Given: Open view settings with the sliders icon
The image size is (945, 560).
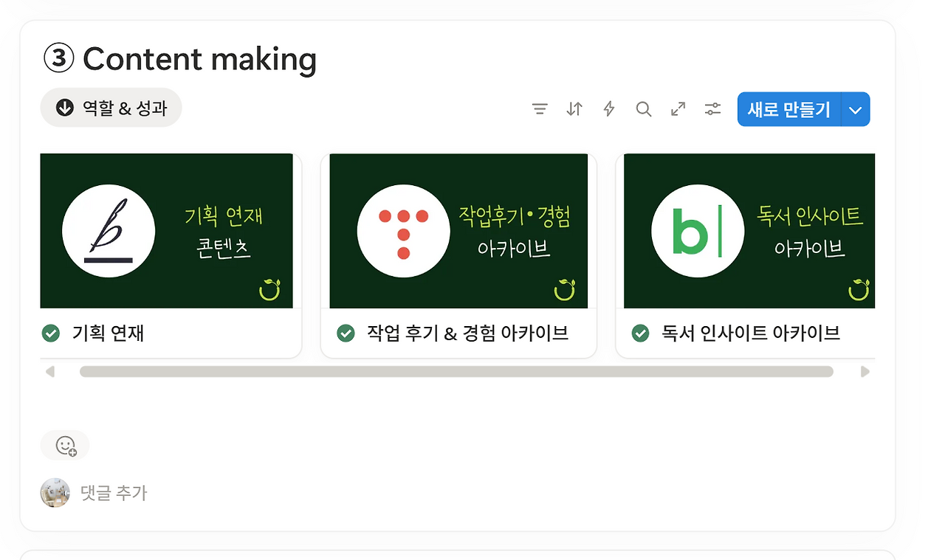Looking at the screenshot, I should tap(712, 108).
